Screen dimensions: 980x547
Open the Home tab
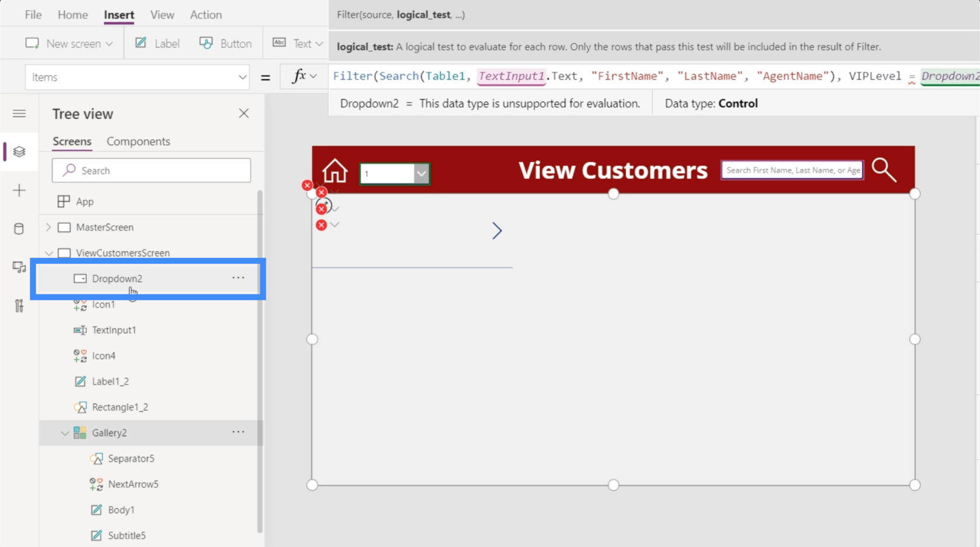coord(73,15)
